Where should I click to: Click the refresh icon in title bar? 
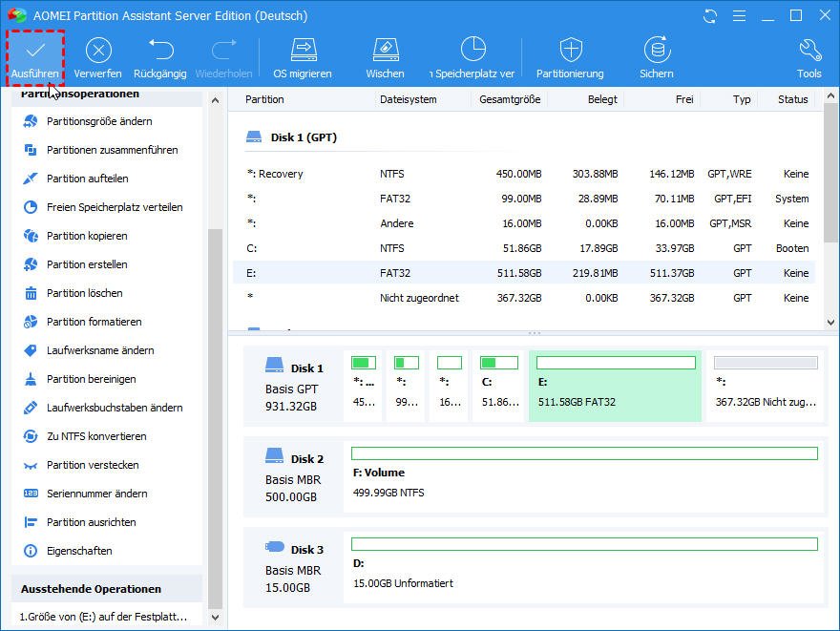click(709, 16)
